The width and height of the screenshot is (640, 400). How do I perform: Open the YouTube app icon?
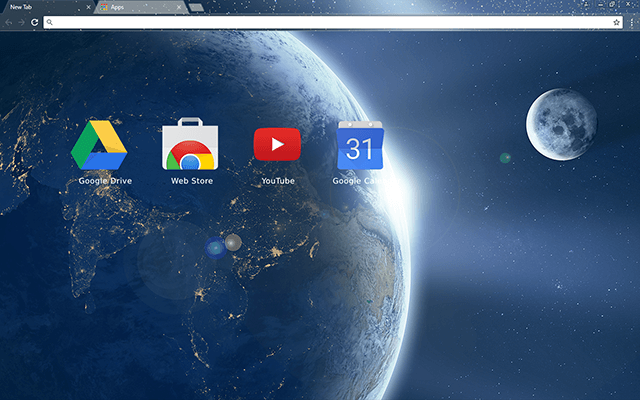(x=277, y=145)
